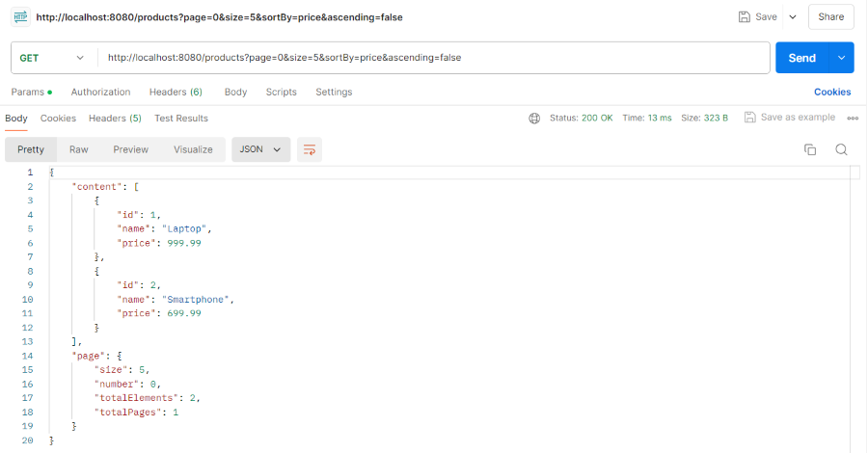This screenshot has height=453, width=868.
Task: Open the Cookies link
Action: (x=832, y=92)
